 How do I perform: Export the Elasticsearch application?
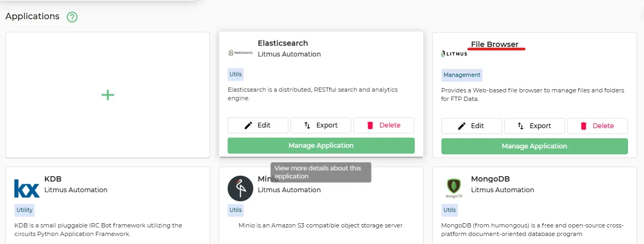pyautogui.click(x=321, y=125)
